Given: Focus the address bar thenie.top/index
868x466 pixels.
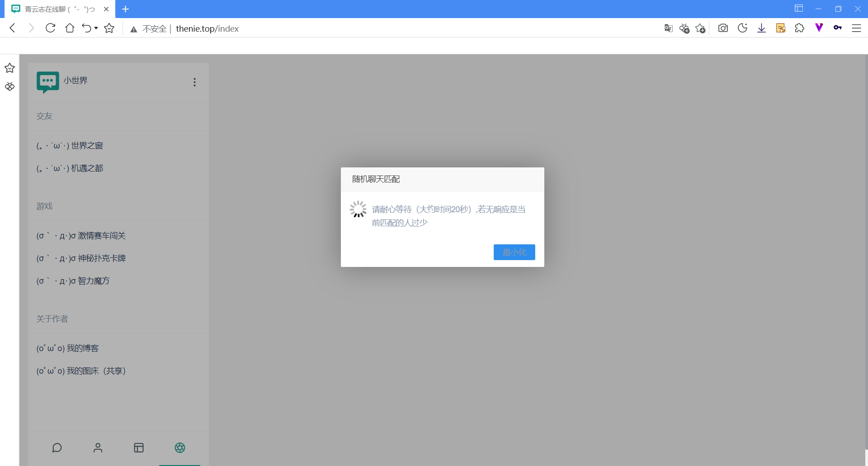Looking at the screenshot, I should coord(207,29).
